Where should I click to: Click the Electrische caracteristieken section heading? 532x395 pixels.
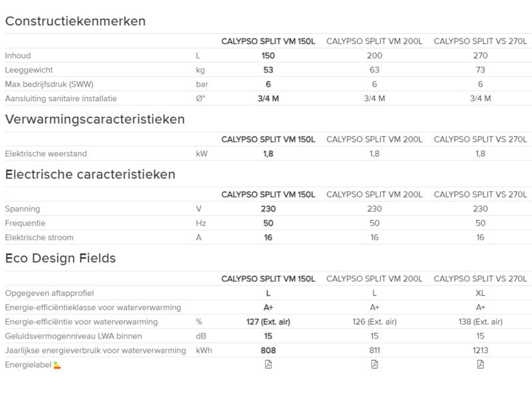pyautogui.click(x=90, y=174)
